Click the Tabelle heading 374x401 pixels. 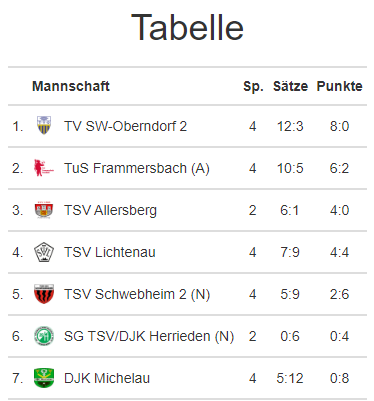(187, 27)
